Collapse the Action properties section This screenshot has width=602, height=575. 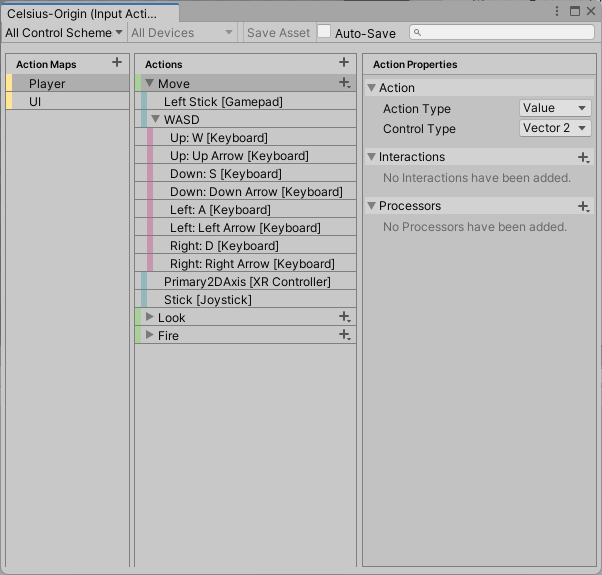click(x=371, y=88)
